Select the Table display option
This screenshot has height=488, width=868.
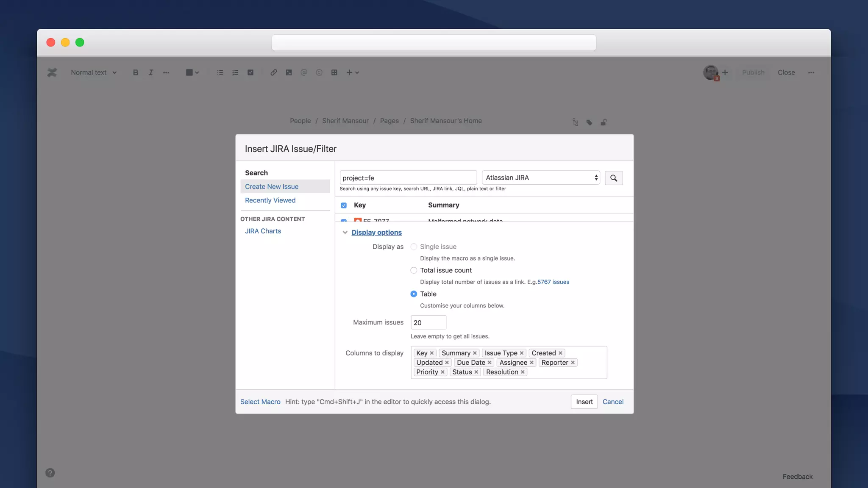(414, 294)
